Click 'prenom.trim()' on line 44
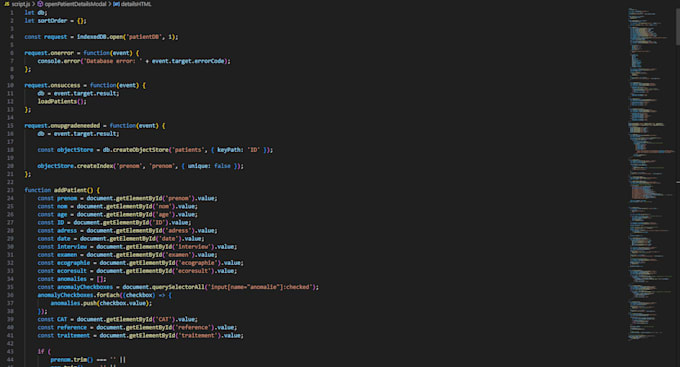Image resolution: width=680 pixels, height=367 pixels. (x=72, y=360)
